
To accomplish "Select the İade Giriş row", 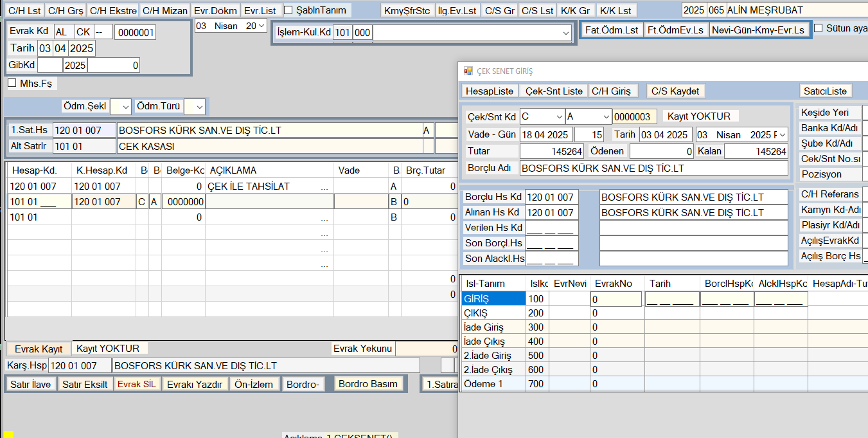I will 493,327.
